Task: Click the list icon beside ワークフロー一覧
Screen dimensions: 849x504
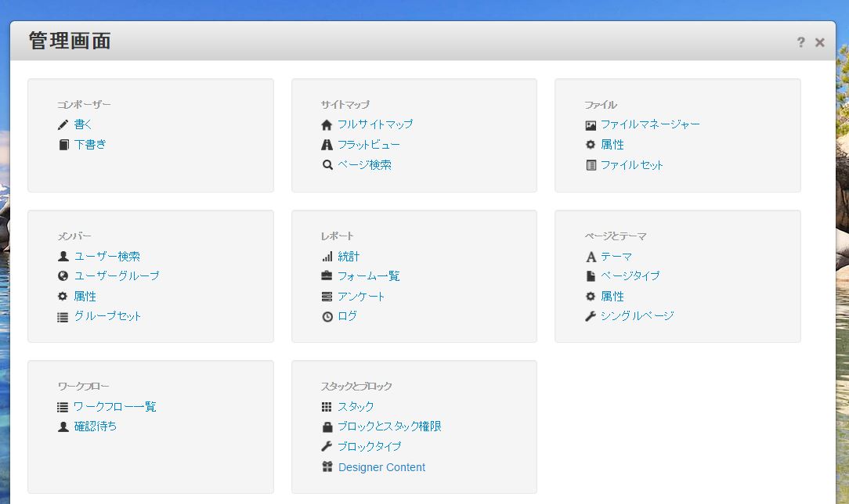Action: point(63,407)
